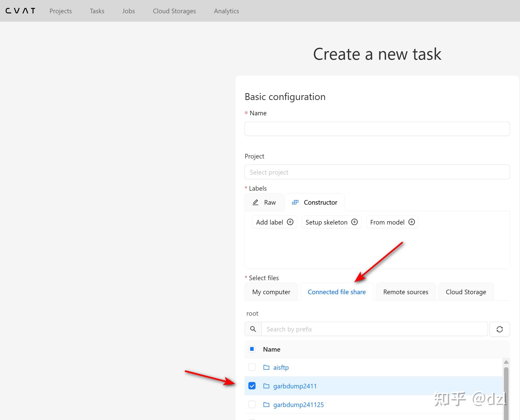Switch to the Cloud Storage tab
The height and width of the screenshot is (420, 520).
(x=466, y=292)
